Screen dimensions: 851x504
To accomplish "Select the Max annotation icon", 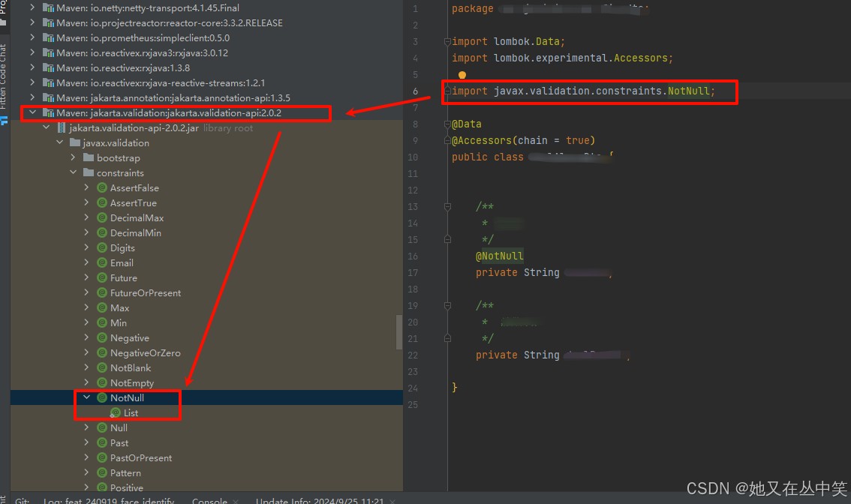I will [x=101, y=307].
